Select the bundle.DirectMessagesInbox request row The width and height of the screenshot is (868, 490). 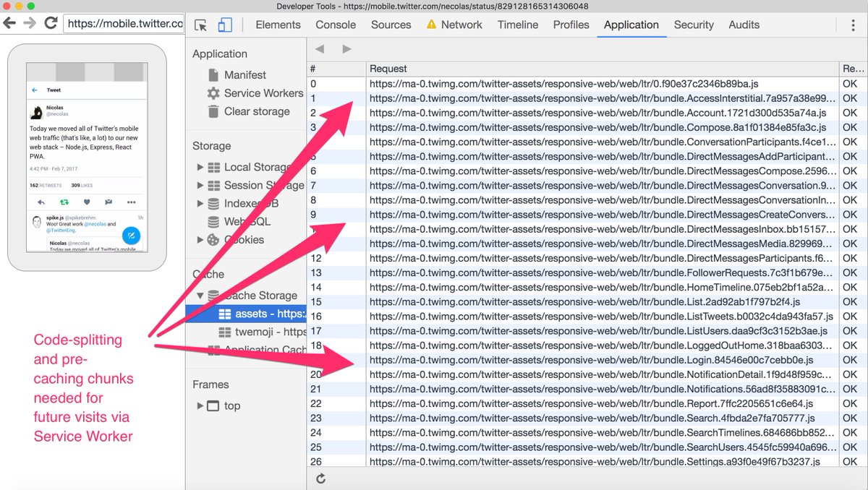587,229
